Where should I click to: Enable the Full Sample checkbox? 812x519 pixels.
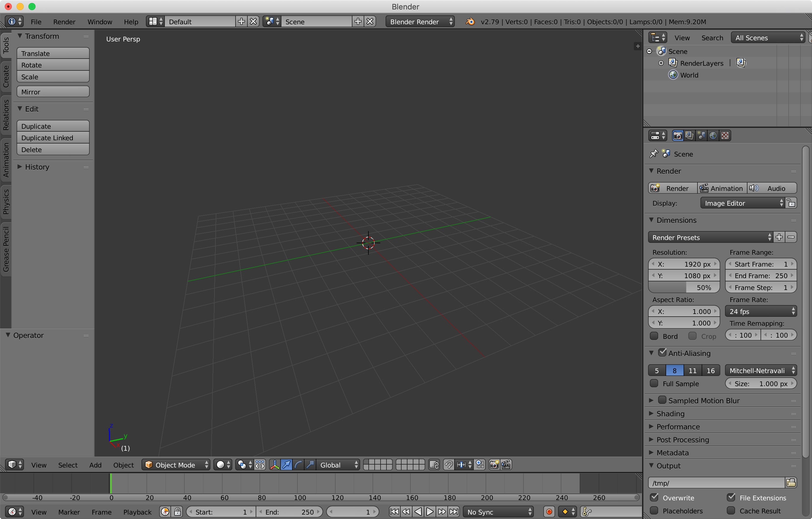coord(654,383)
